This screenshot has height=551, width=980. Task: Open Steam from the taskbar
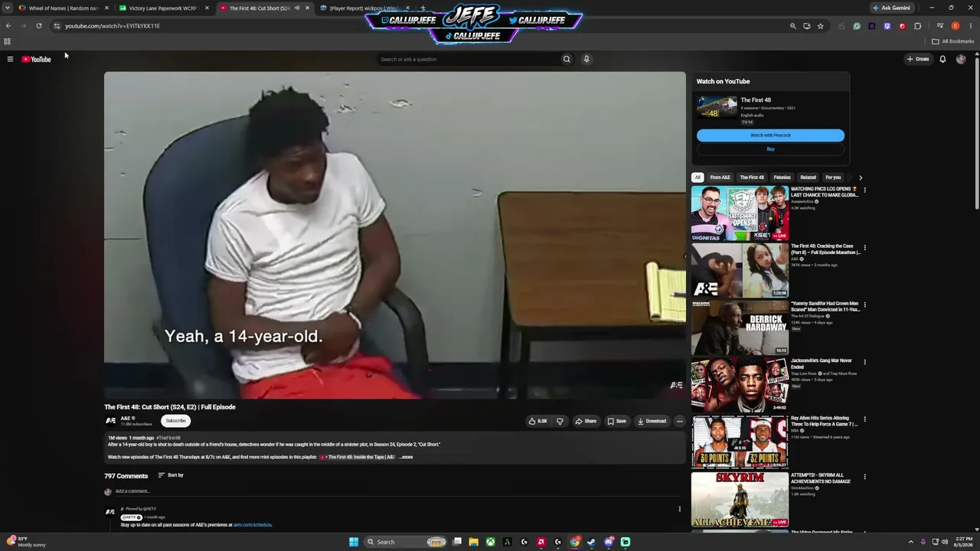pyautogui.click(x=592, y=542)
